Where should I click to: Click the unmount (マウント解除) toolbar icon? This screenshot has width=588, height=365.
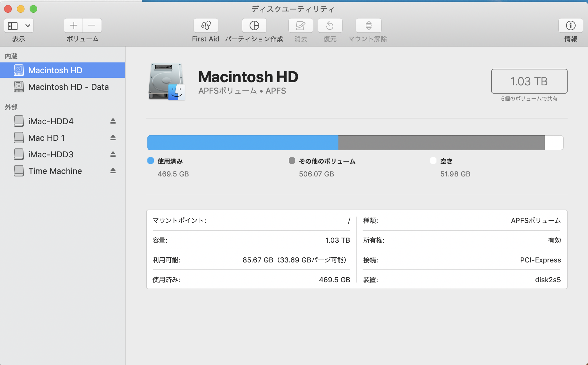tap(368, 25)
